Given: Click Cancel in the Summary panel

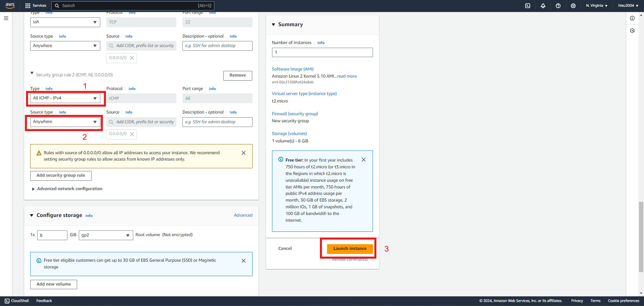Looking at the screenshot, I should [285, 249].
